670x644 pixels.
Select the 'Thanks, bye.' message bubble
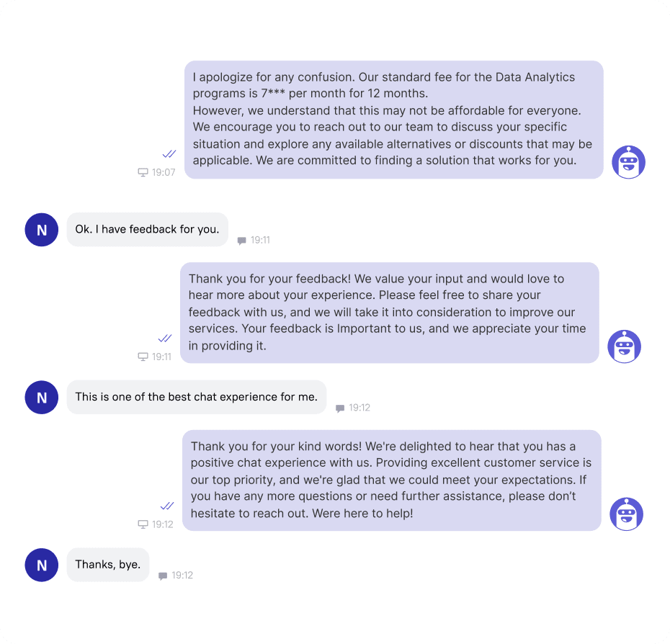108,565
